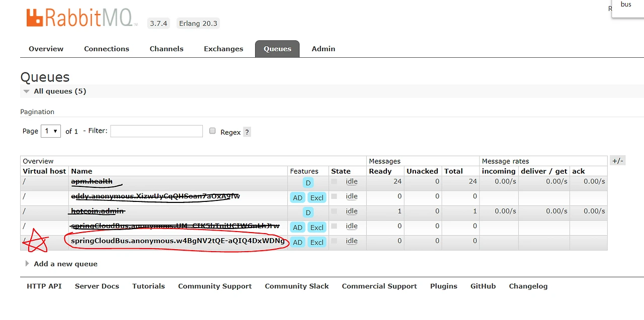Click state indicator in springCloudBus UM_ row
This screenshot has height=320, width=644.
click(x=334, y=226)
